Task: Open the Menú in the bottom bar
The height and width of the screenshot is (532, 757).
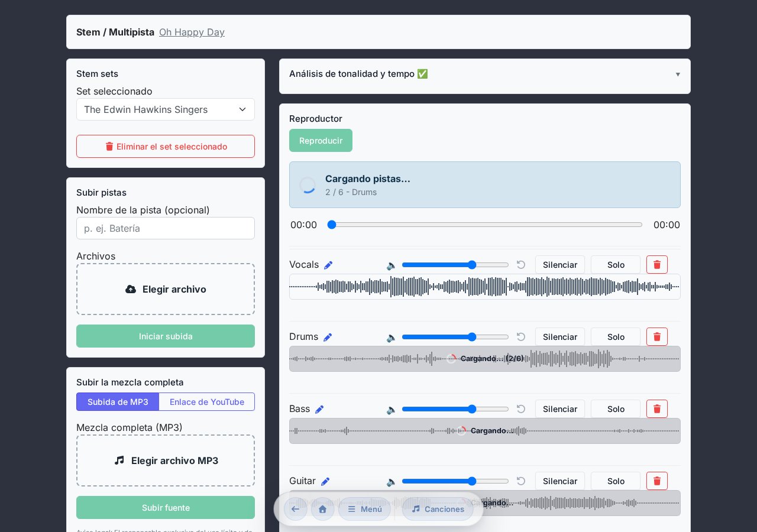Action: (x=364, y=509)
